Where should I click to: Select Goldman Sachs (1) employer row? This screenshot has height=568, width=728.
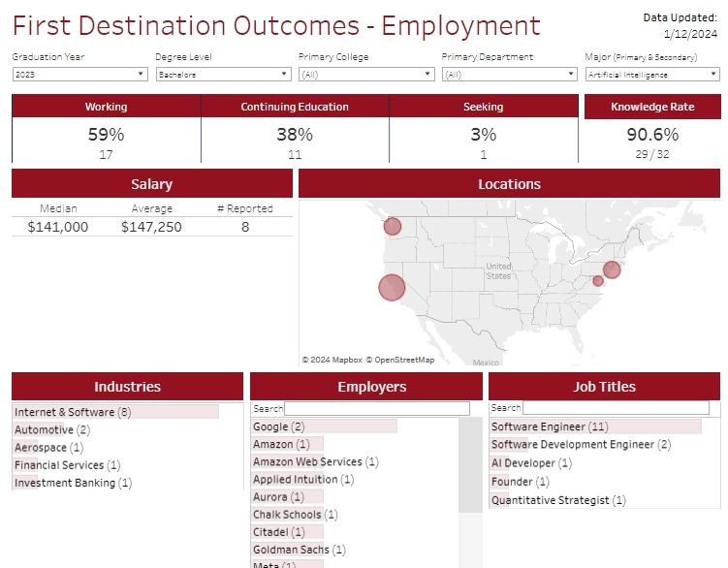(x=300, y=550)
